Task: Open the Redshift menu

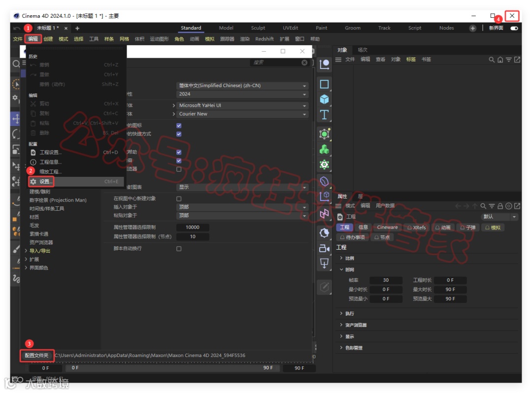Action: click(x=265, y=38)
